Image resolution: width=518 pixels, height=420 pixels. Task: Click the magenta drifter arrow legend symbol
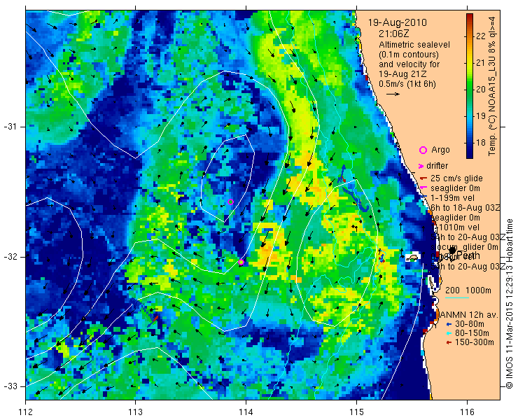click(x=421, y=166)
